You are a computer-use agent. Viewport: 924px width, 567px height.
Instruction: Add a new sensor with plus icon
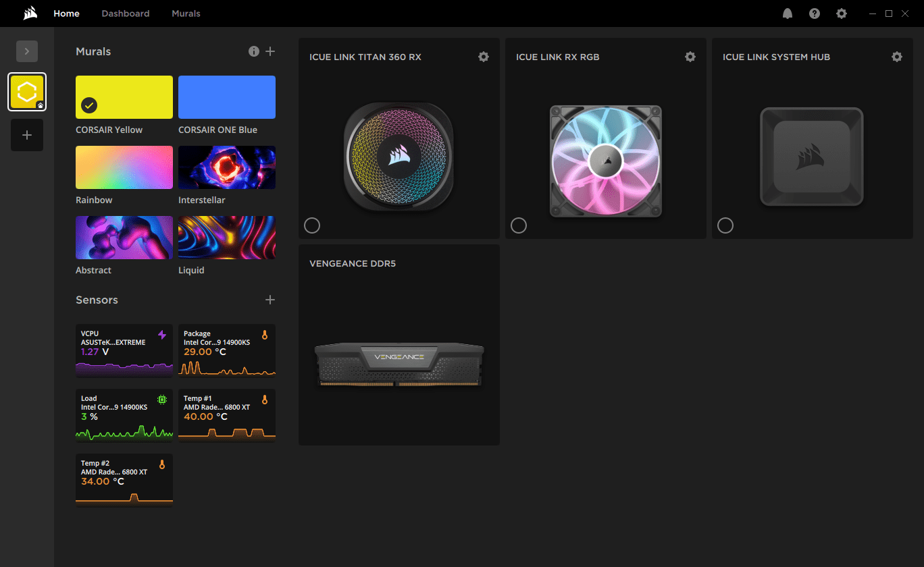pos(270,300)
